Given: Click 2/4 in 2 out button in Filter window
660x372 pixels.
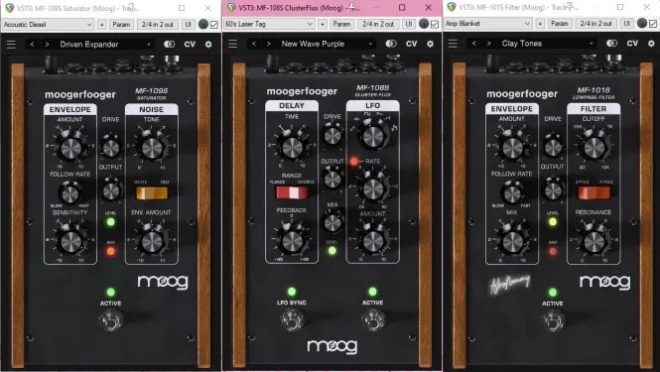Looking at the screenshot, I should pos(596,24).
